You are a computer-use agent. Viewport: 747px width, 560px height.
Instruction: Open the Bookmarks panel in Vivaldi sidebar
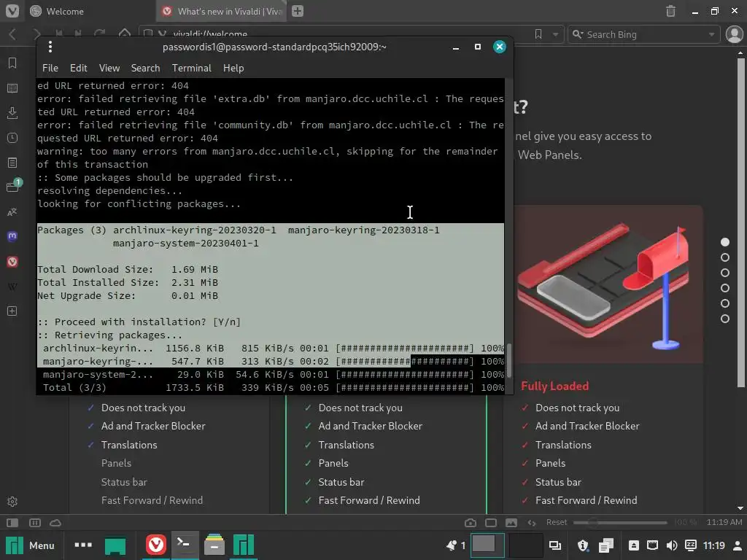click(x=12, y=63)
